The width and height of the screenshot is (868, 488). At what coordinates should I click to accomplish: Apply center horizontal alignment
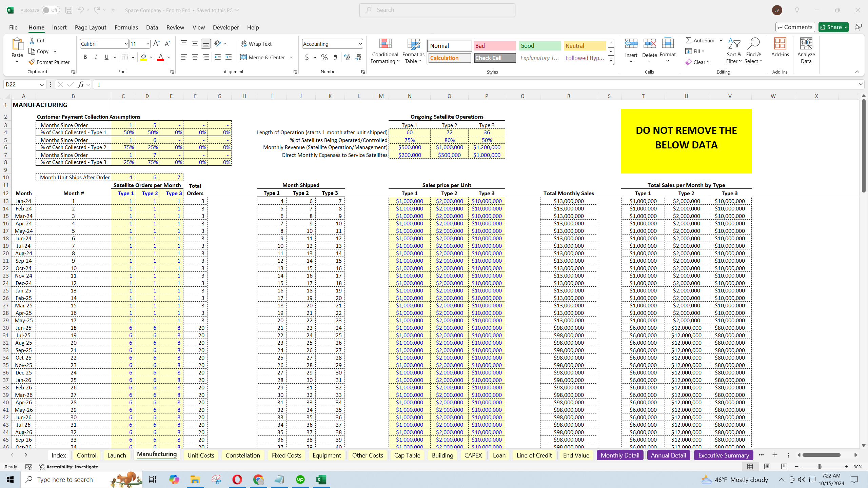pyautogui.click(x=195, y=57)
